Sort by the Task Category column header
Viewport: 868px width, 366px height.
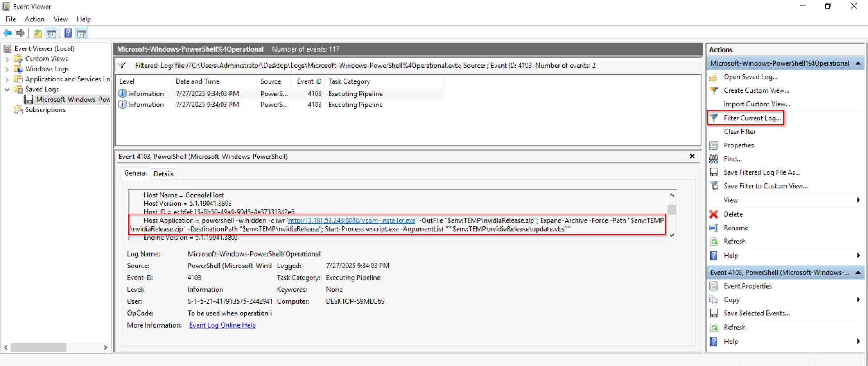click(384, 81)
